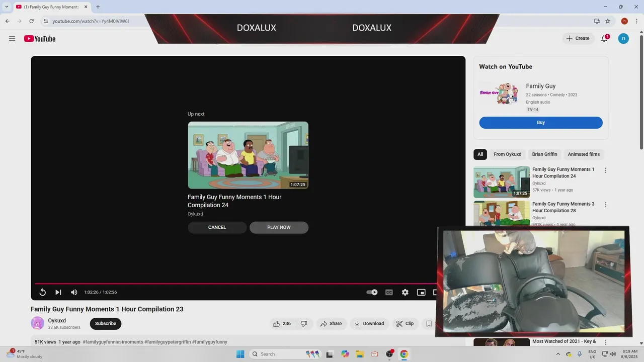Select the From Oykuxd filter chip
644x362 pixels.
click(x=507, y=154)
